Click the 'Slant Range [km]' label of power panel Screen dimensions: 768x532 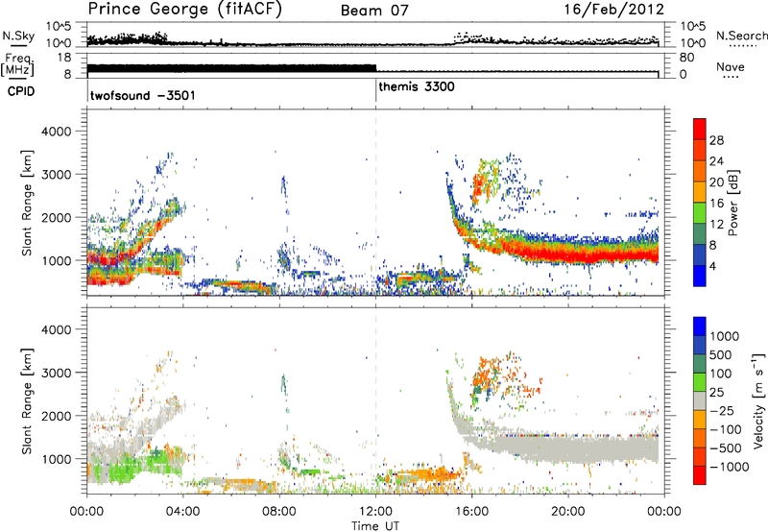point(27,203)
